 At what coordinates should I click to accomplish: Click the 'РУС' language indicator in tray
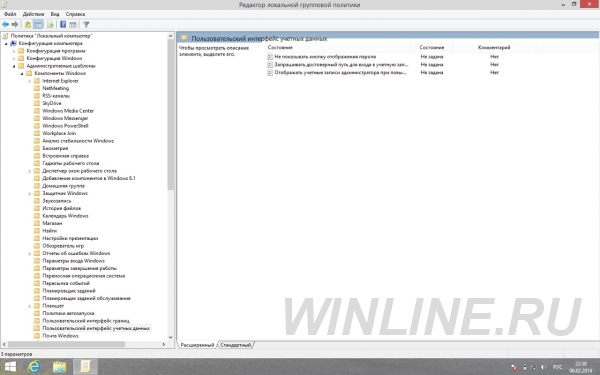(558, 367)
